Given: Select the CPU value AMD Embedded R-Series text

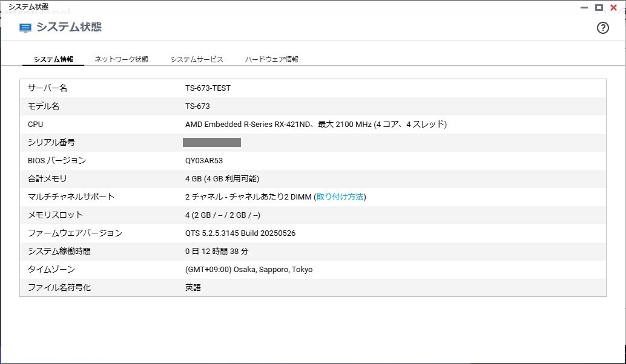Looking at the screenshot, I should [x=316, y=125].
